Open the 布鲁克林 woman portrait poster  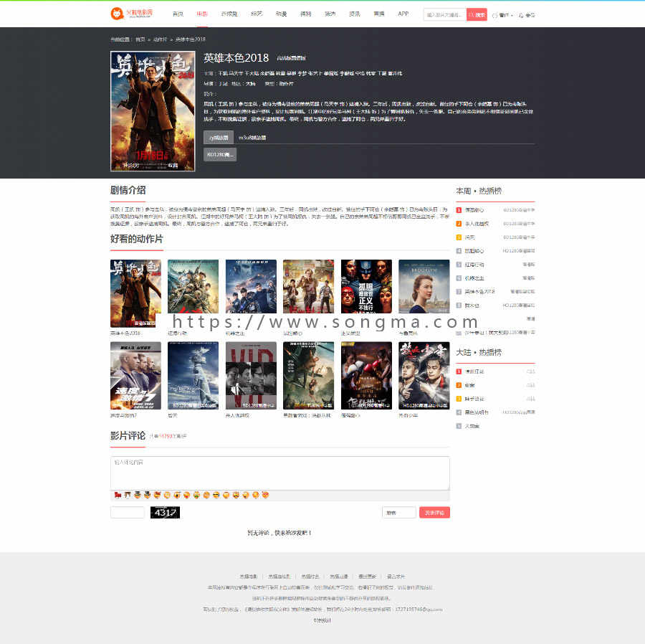424,286
